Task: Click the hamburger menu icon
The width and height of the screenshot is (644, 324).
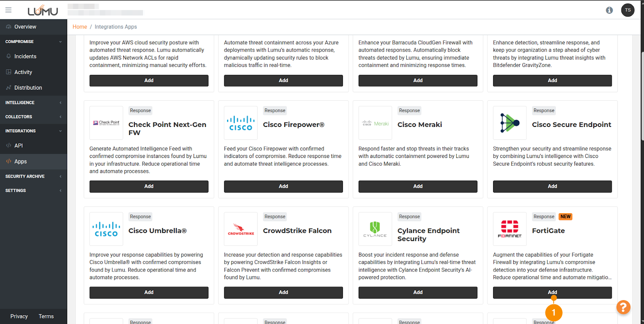Action: (8, 10)
